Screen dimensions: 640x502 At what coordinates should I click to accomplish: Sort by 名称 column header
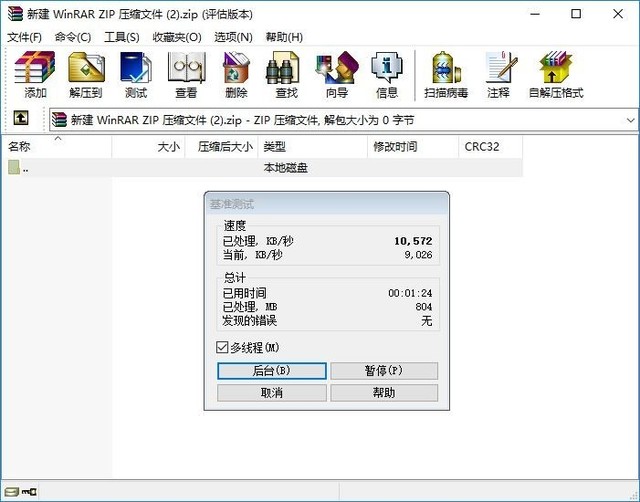58,147
